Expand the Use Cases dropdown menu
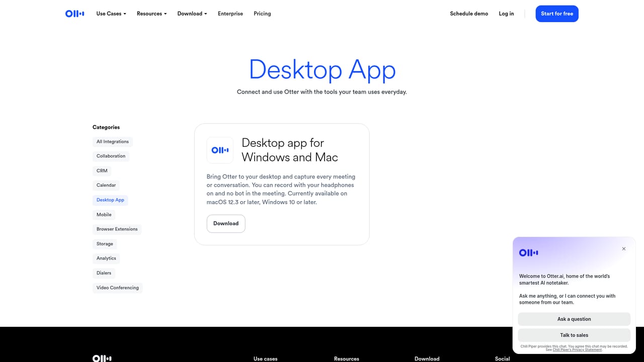Image resolution: width=644 pixels, height=362 pixels. [111, 14]
